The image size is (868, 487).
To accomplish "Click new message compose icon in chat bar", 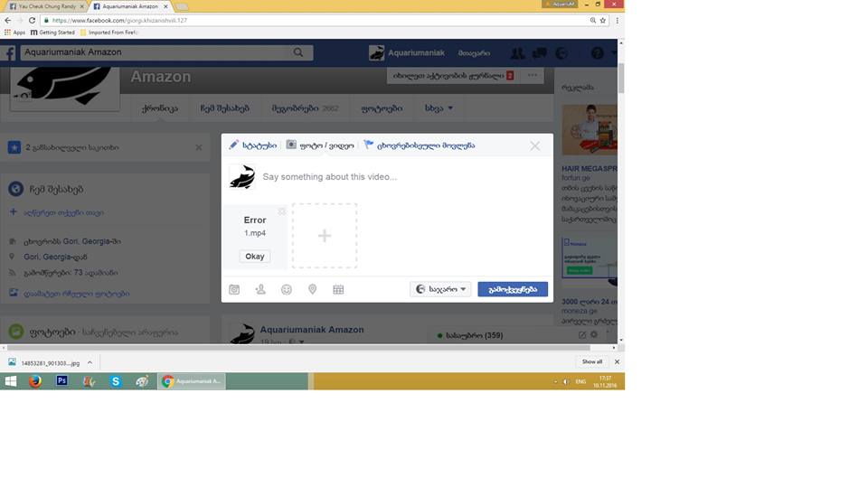I will 582,335.
